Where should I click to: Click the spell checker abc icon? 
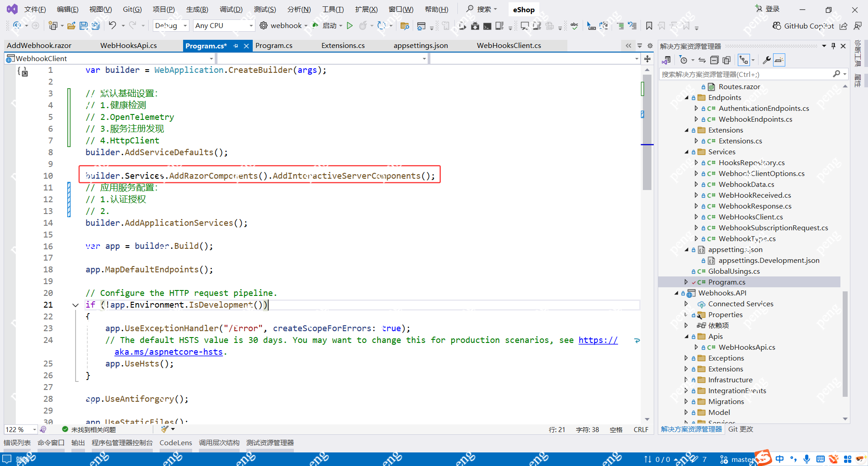pos(574,26)
